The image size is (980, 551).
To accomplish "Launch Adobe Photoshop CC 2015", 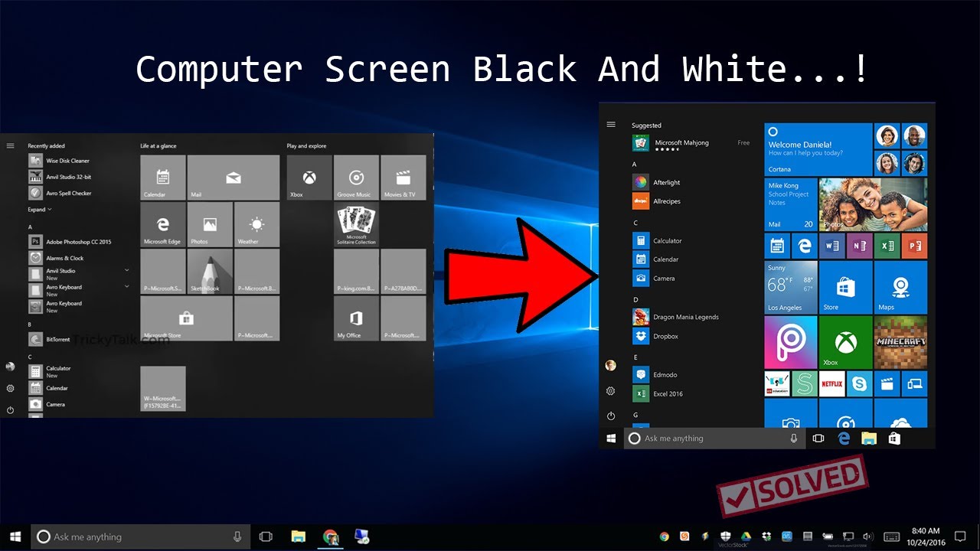I will point(70,241).
